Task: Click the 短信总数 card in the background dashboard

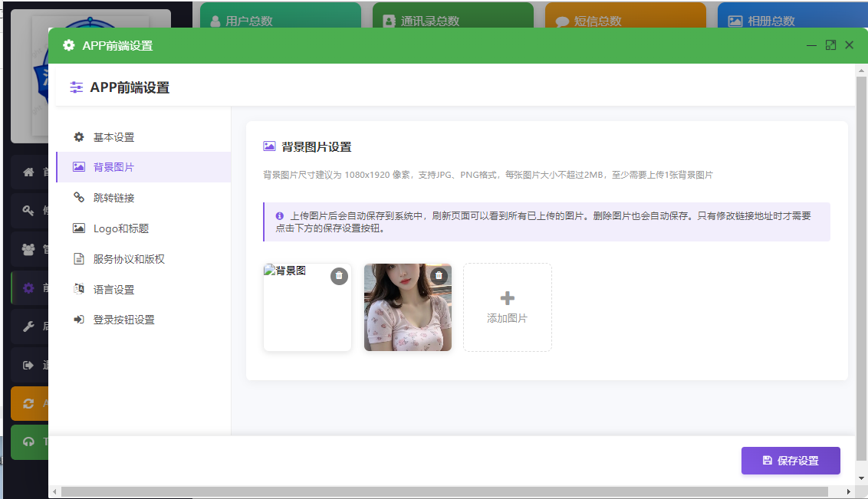Action: pos(626,15)
